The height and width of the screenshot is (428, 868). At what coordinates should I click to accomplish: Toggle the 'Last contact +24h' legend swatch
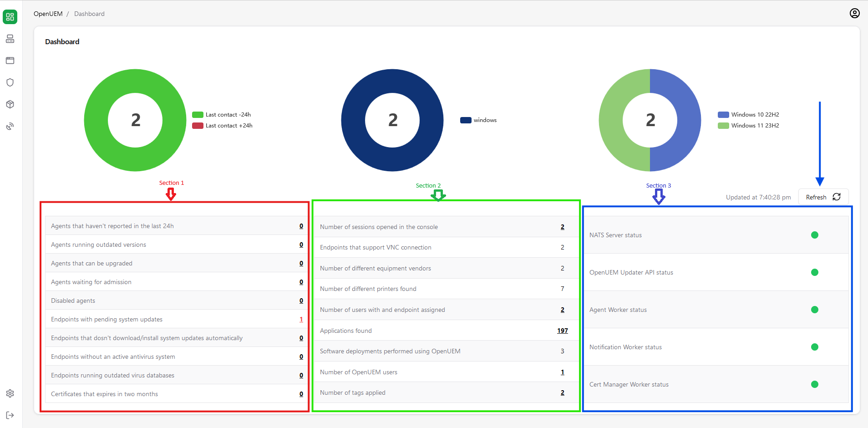[x=198, y=126]
